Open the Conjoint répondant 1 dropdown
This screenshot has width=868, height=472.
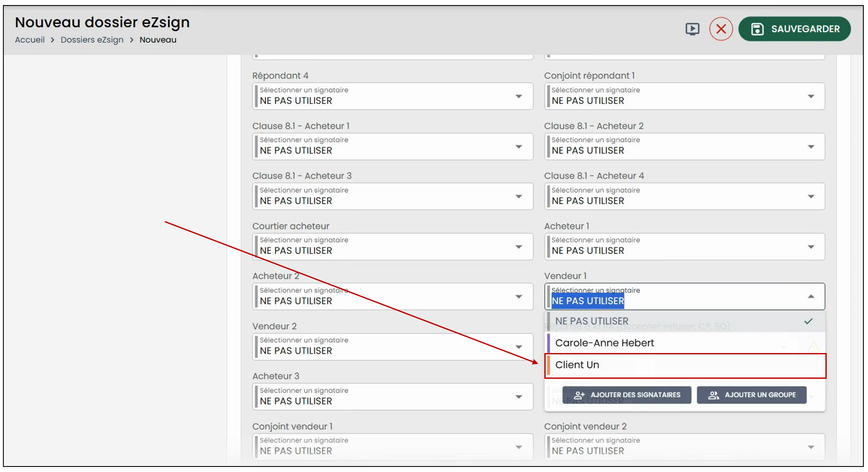tap(685, 96)
